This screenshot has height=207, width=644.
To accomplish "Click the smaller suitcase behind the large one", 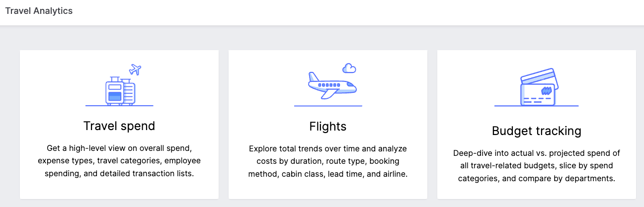I will click(x=128, y=91).
